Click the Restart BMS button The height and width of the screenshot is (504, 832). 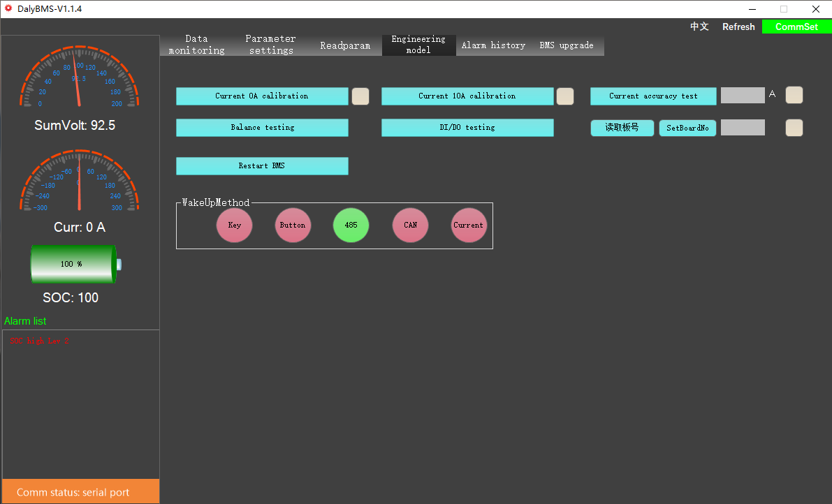point(262,166)
